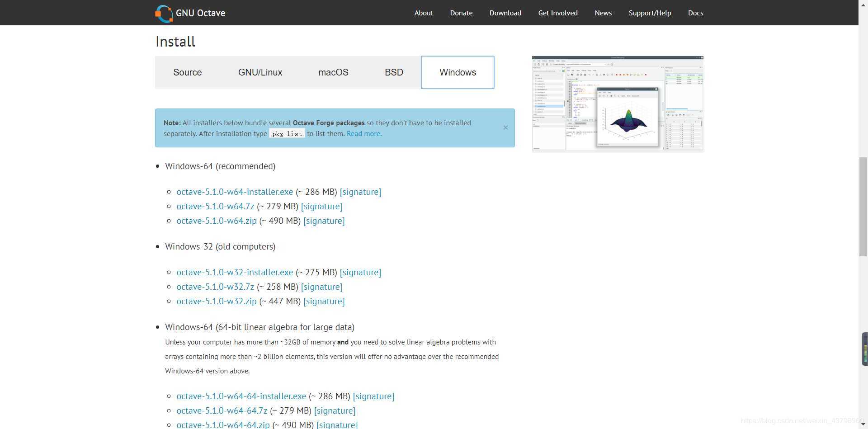The width and height of the screenshot is (868, 429).
Task: Download the octave-5.1.0-w64.7z archive
Action: click(215, 207)
